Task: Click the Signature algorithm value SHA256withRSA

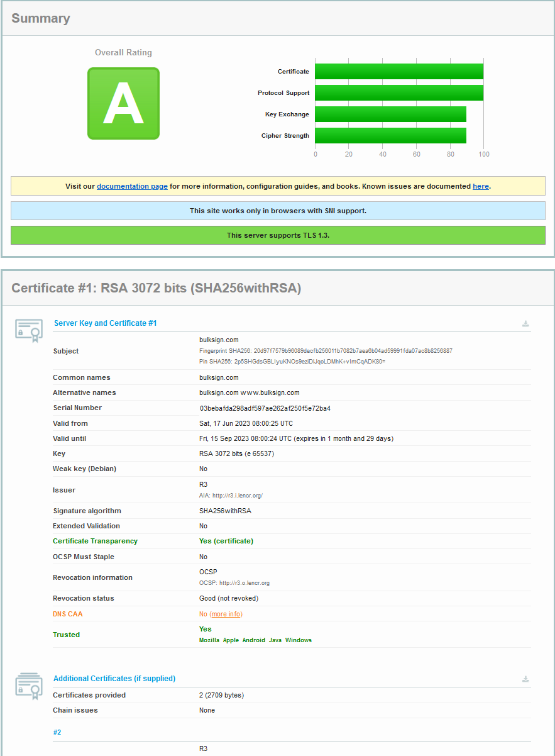Action: pyautogui.click(x=225, y=511)
